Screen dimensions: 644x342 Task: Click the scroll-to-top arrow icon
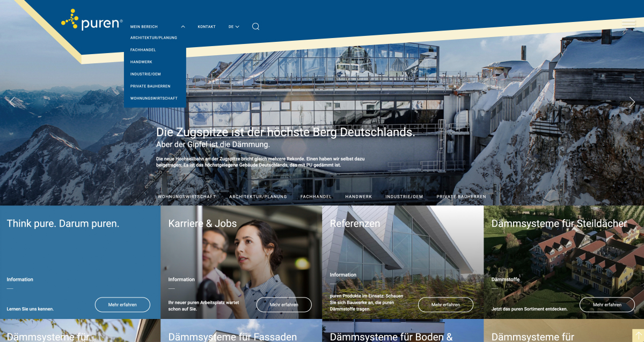pos(637,335)
